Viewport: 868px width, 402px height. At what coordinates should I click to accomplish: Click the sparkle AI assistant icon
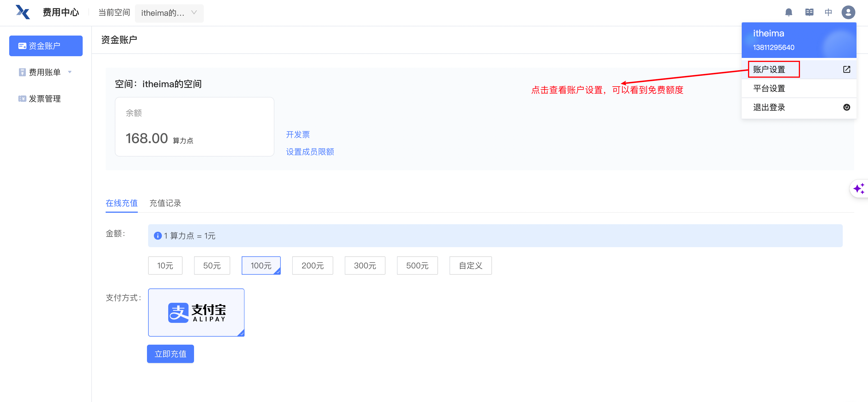coord(859,189)
